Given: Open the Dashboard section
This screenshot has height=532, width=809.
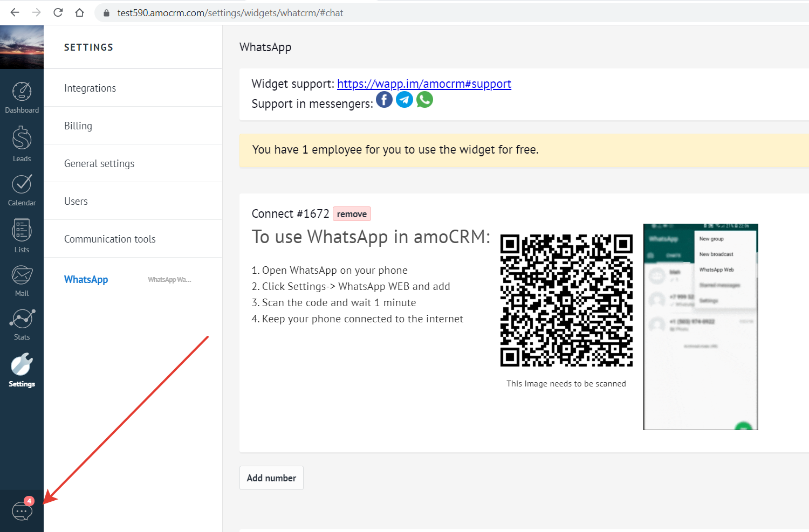Looking at the screenshot, I should [22, 98].
